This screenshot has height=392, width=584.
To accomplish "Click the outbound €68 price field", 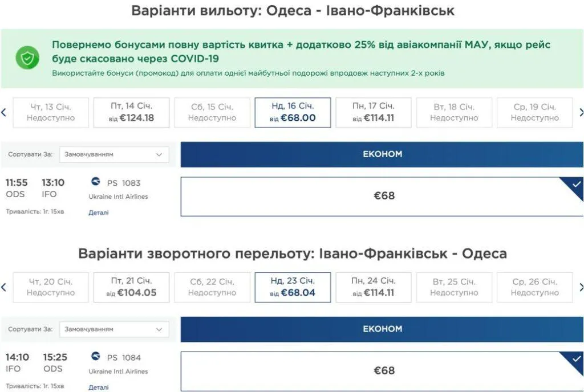I will coord(382,196).
